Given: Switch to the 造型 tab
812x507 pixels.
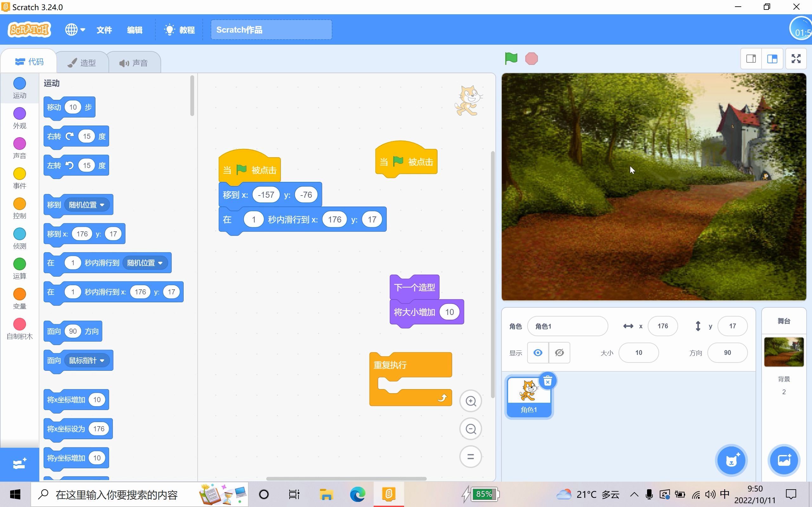Looking at the screenshot, I should 82,63.
